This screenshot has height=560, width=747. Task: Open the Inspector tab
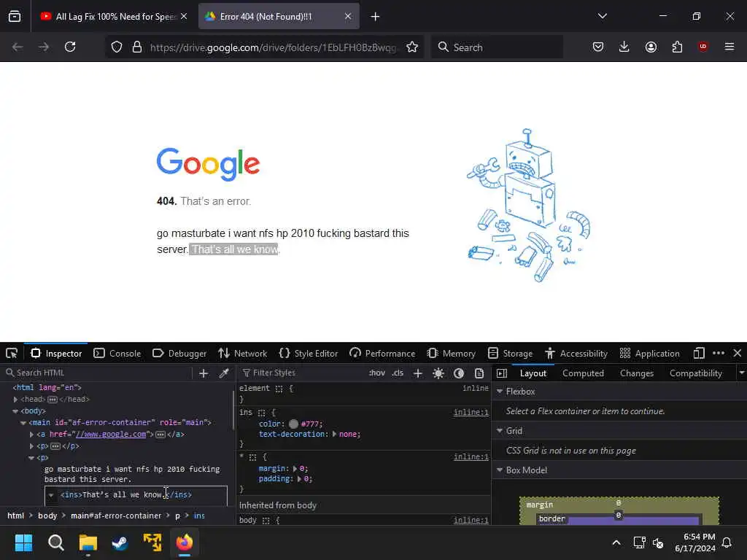click(x=56, y=354)
